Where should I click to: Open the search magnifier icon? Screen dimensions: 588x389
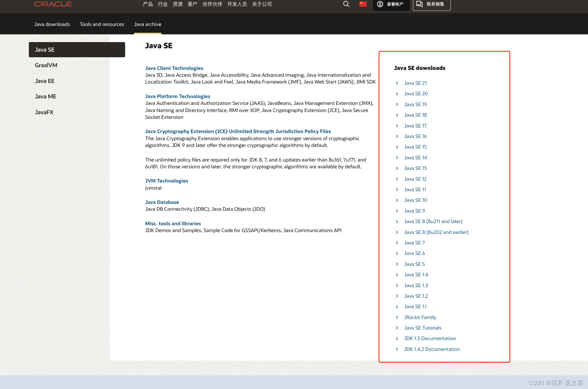click(346, 4)
